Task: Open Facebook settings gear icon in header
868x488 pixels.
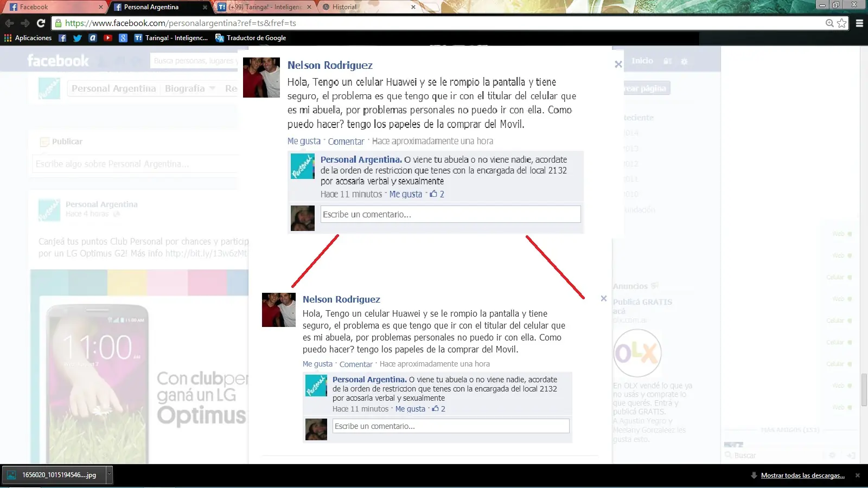Action: tap(684, 61)
